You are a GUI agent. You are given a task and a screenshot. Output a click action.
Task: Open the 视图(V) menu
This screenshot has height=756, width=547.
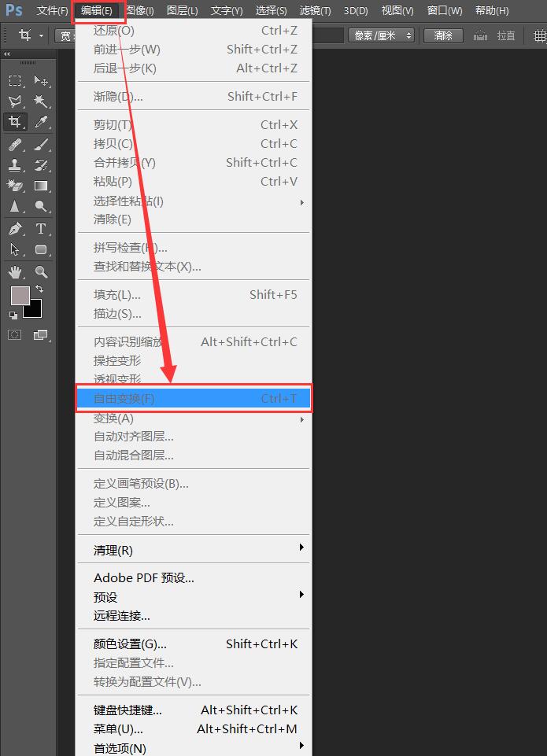point(397,10)
